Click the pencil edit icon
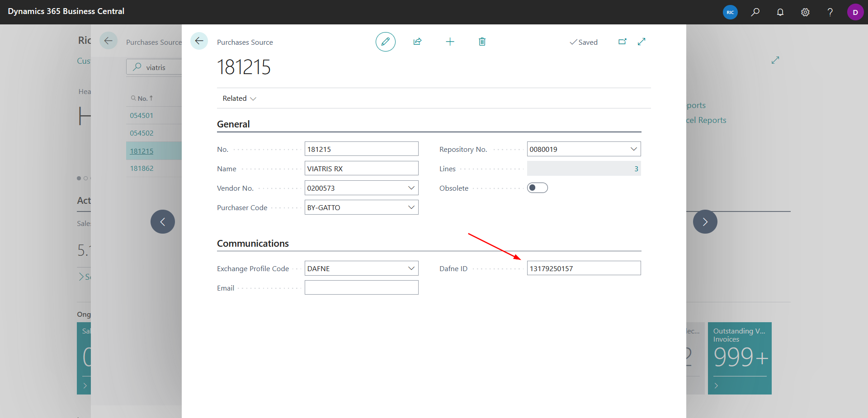868x418 pixels. point(386,42)
